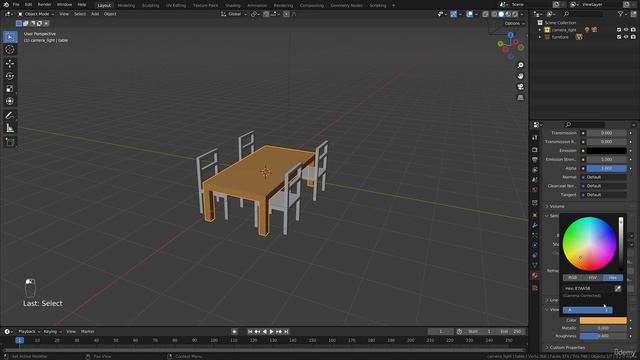The image size is (640, 360).
Task: Choose the Move tool
Action: pyautogui.click(x=10, y=63)
